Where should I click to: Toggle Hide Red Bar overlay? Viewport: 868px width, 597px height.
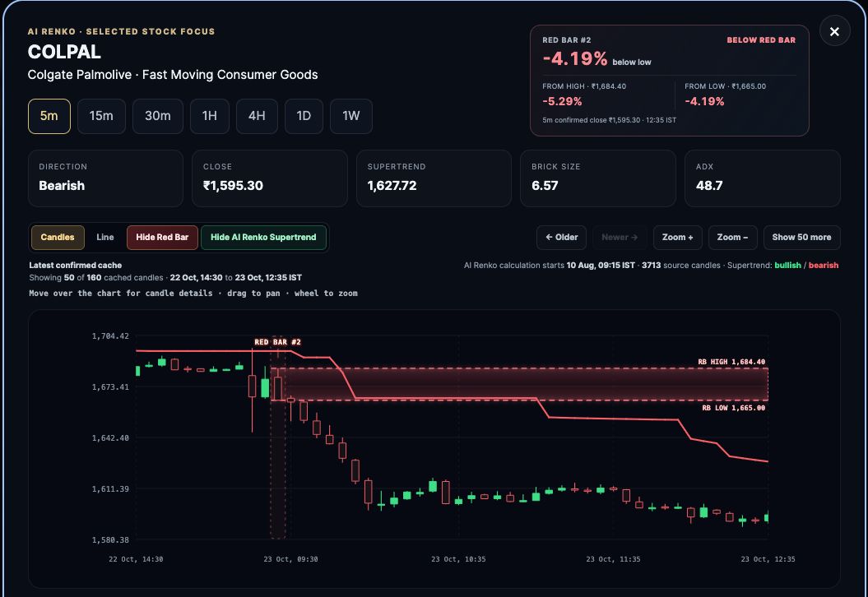tap(162, 238)
